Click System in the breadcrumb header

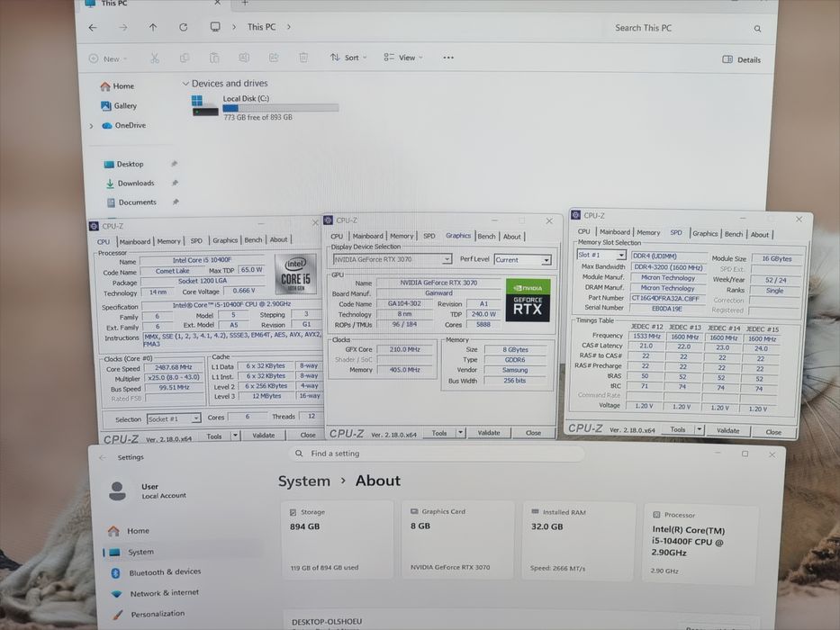(x=303, y=481)
